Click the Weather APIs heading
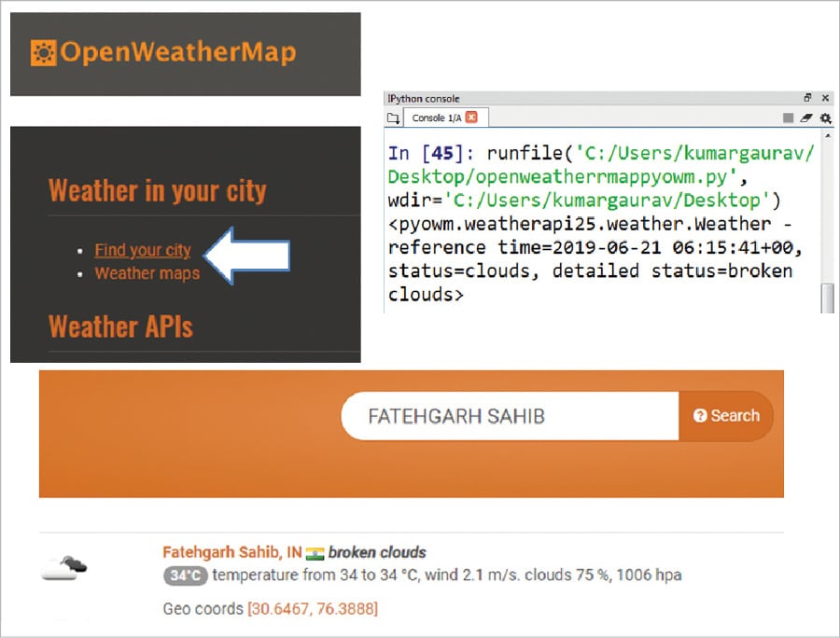Viewport: 840px width, 638px height. click(120, 326)
